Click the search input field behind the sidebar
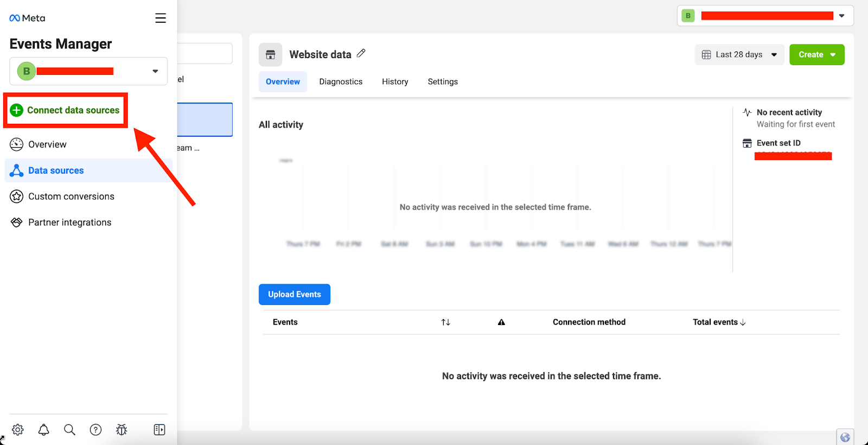The image size is (868, 445). pos(205,54)
